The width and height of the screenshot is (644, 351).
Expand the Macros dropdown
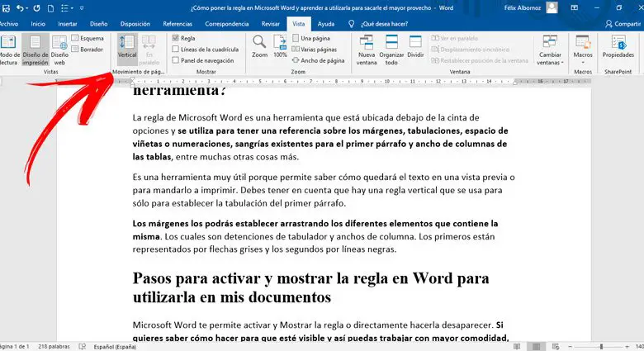[583, 55]
